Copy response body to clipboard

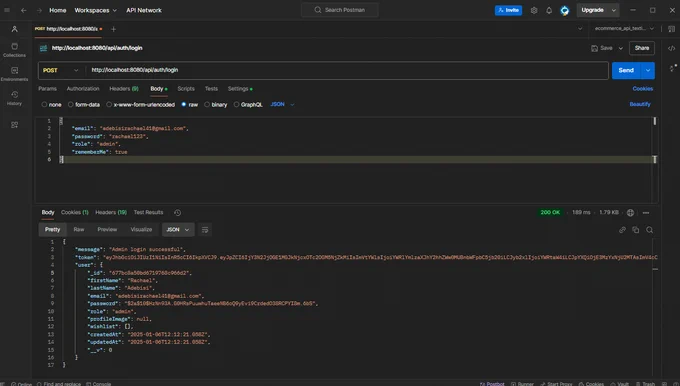pyautogui.click(x=636, y=230)
